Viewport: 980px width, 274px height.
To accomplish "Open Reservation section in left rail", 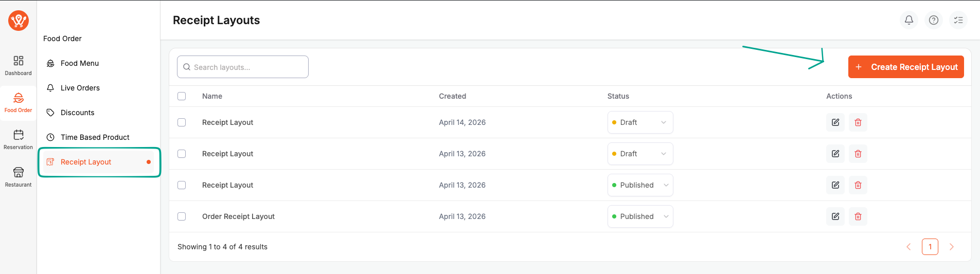I will 18,139.
